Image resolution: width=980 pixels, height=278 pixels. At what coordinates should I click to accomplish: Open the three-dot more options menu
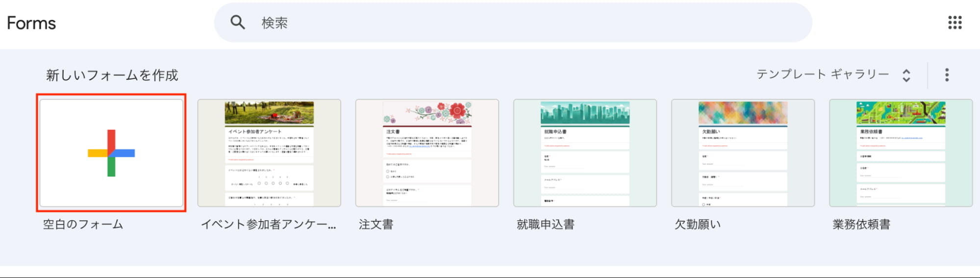click(x=947, y=75)
